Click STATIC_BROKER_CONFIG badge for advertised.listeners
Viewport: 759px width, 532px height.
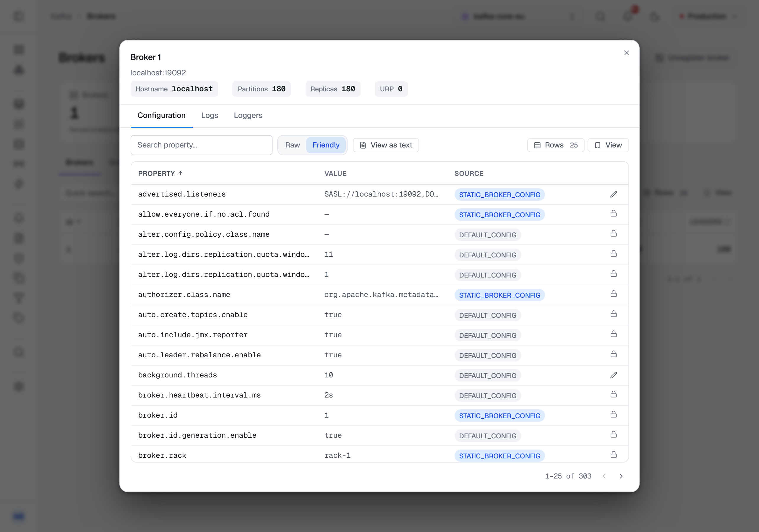[x=499, y=195]
